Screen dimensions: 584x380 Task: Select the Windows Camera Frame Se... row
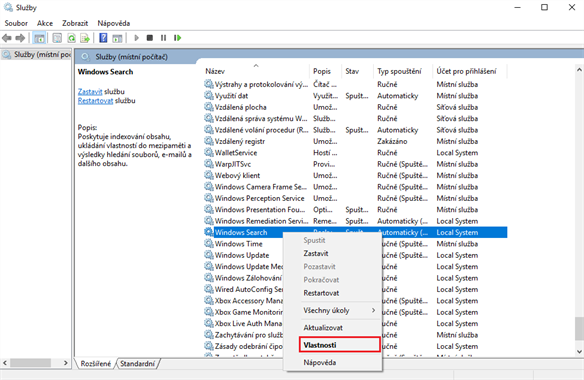[355, 187]
